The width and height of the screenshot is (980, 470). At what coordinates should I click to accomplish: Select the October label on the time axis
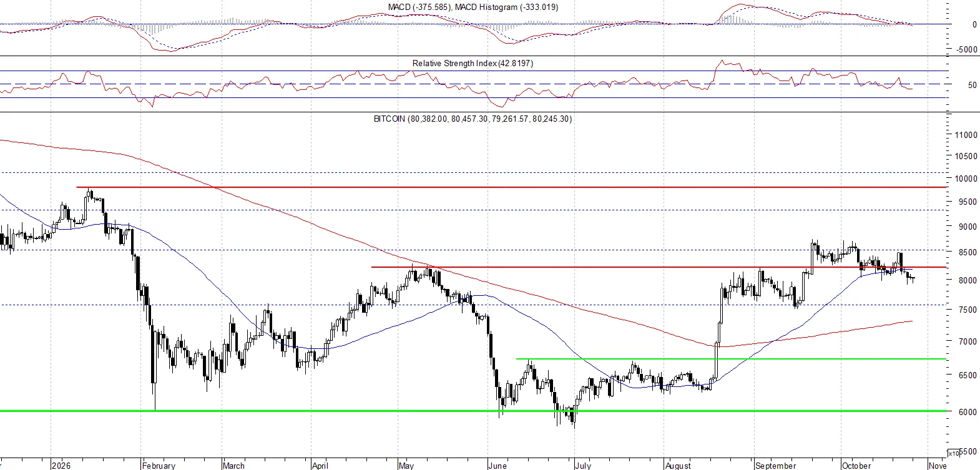tap(856, 466)
